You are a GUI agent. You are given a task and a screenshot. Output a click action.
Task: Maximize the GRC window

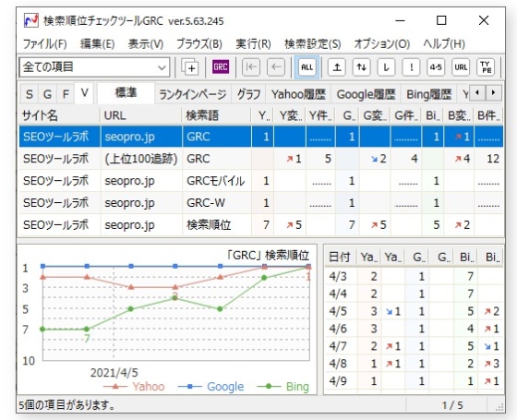441,20
